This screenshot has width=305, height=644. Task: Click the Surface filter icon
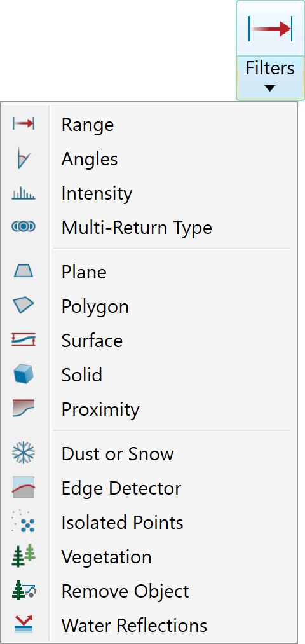pyautogui.click(x=24, y=340)
